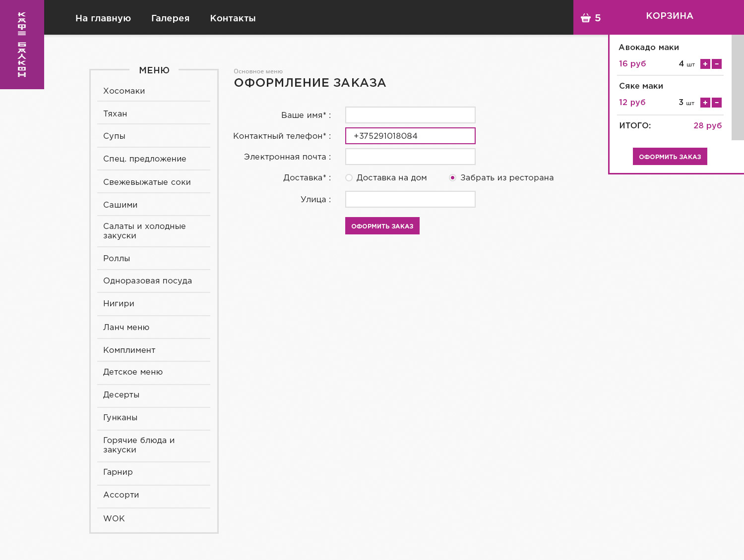Open the Роллы menu category
Screen dimensions: 744x560
point(117,258)
